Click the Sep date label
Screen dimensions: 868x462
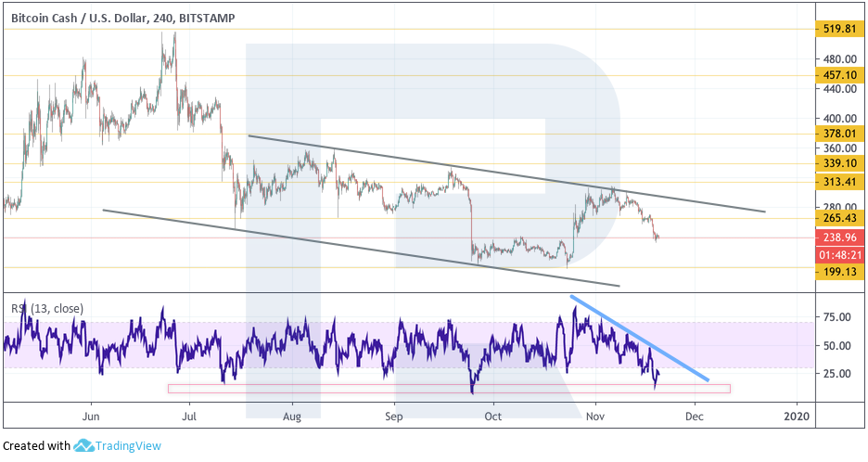coord(393,416)
